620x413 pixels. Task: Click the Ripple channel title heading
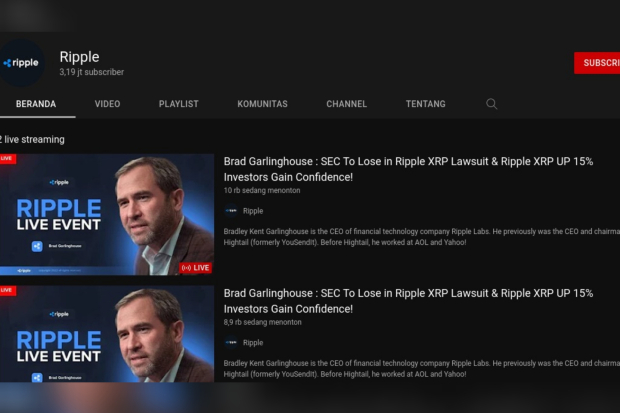(79, 57)
